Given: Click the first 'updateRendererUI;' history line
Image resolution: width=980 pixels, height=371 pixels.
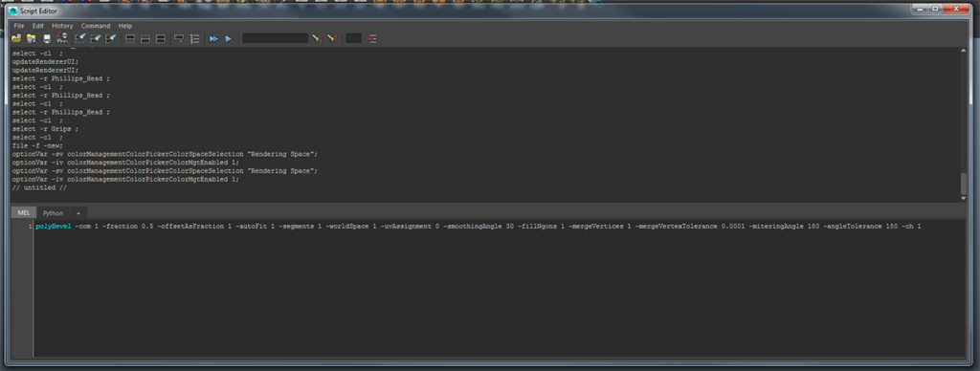Looking at the screenshot, I should tap(46, 62).
